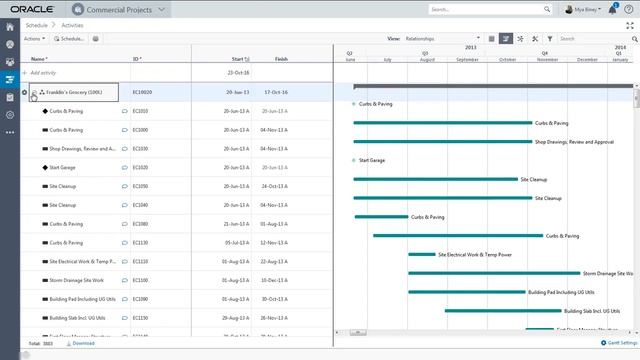Open the people/team sidebar icon

click(10, 62)
